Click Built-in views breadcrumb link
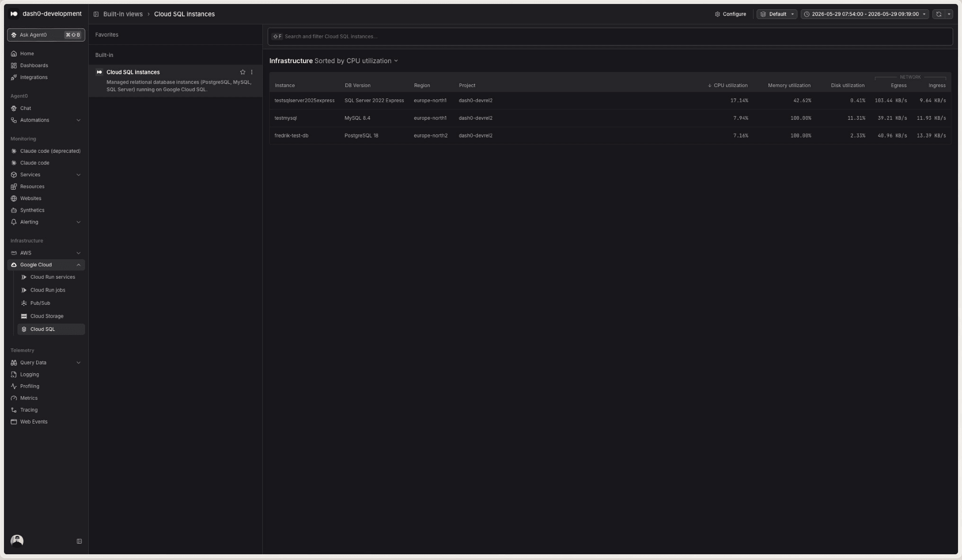 coord(123,14)
